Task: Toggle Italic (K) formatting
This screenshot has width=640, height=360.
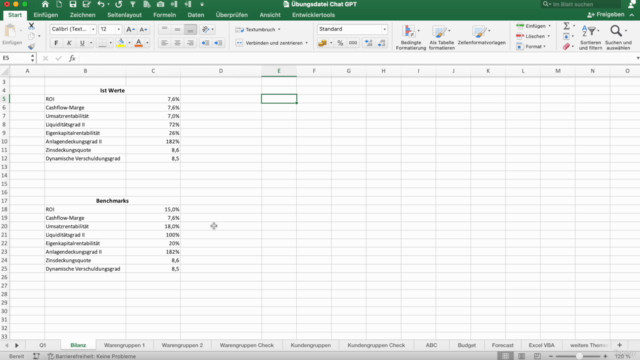Action: (69, 43)
